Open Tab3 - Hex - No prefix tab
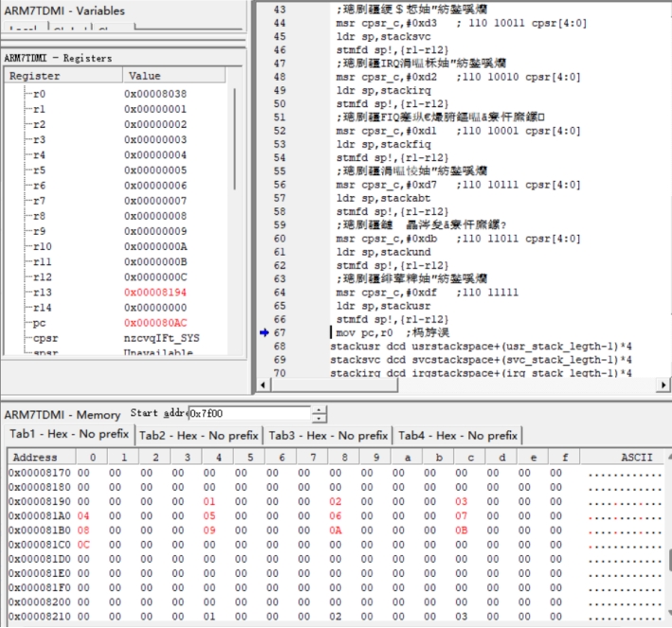The image size is (672, 628). (328, 436)
